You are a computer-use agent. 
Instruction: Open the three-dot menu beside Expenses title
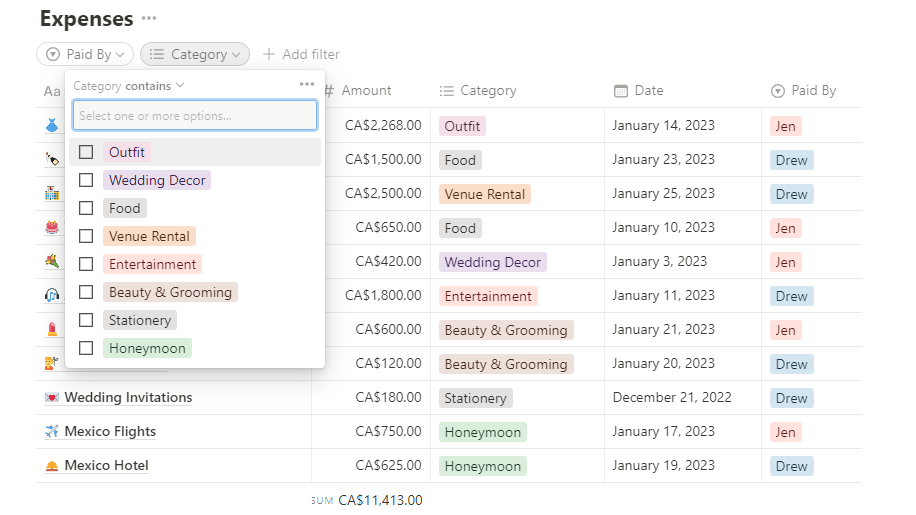[149, 19]
